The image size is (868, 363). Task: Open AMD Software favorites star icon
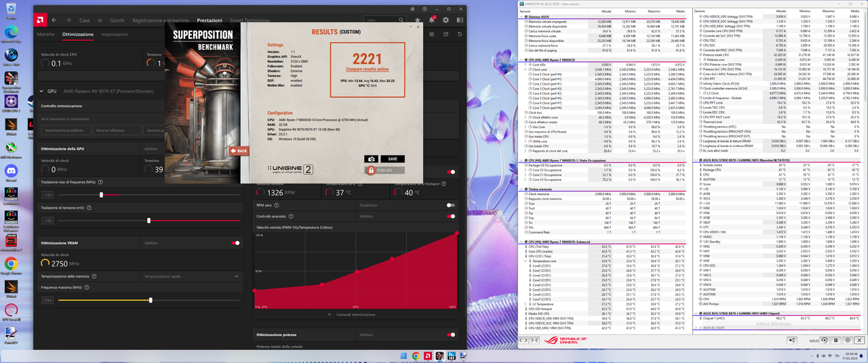pyautogui.click(x=417, y=20)
